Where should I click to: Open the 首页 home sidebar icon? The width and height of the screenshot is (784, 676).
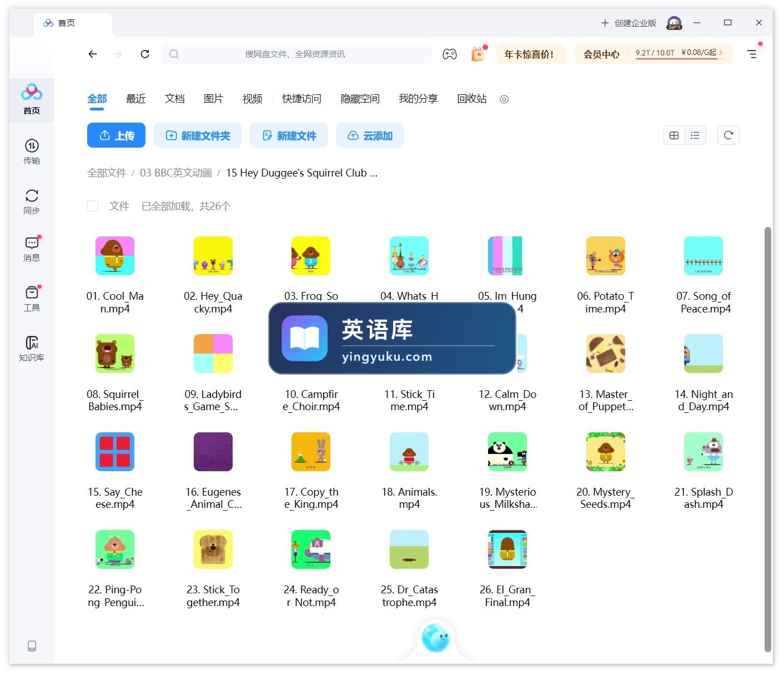point(32,100)
